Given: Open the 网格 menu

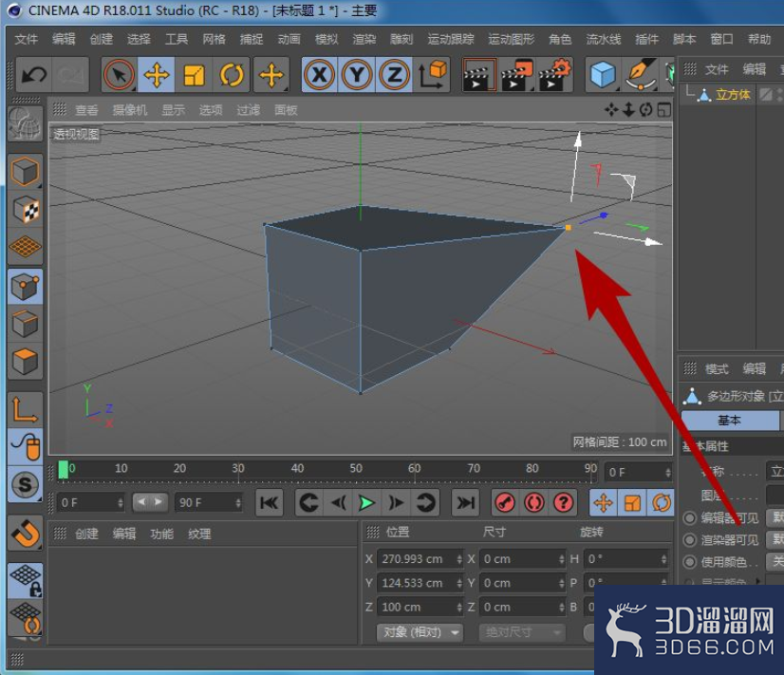Looking at the screenshot, I should [214, 39].
